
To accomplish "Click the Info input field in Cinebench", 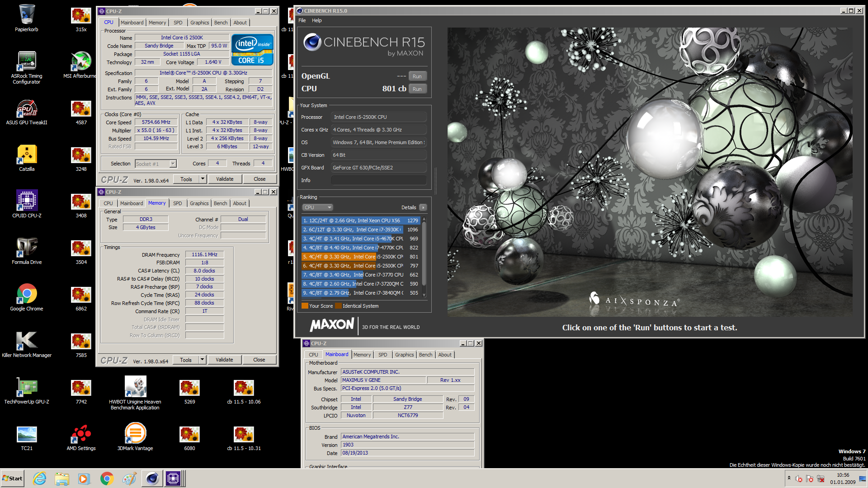I will (x=378, y=180).
